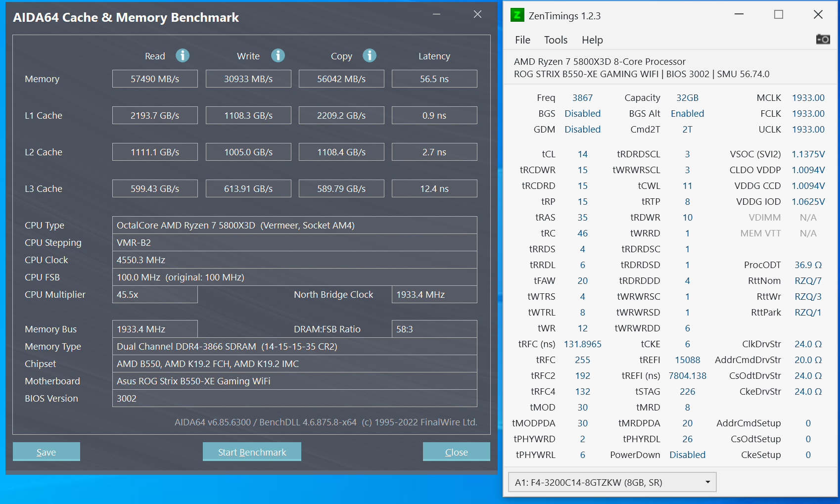
Task: Click the VSOC (SVI2) value 1.1375V
Action: [x=808, y=154]
